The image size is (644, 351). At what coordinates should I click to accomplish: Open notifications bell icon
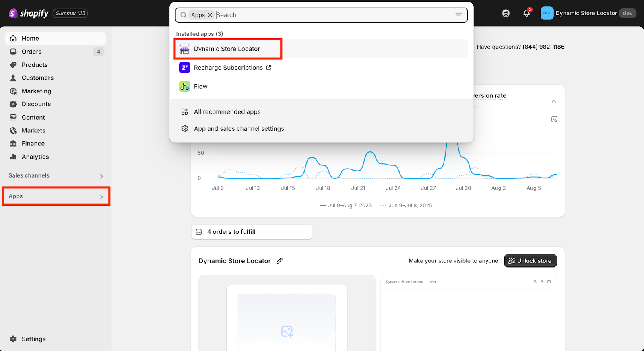[x=526, y=13]
